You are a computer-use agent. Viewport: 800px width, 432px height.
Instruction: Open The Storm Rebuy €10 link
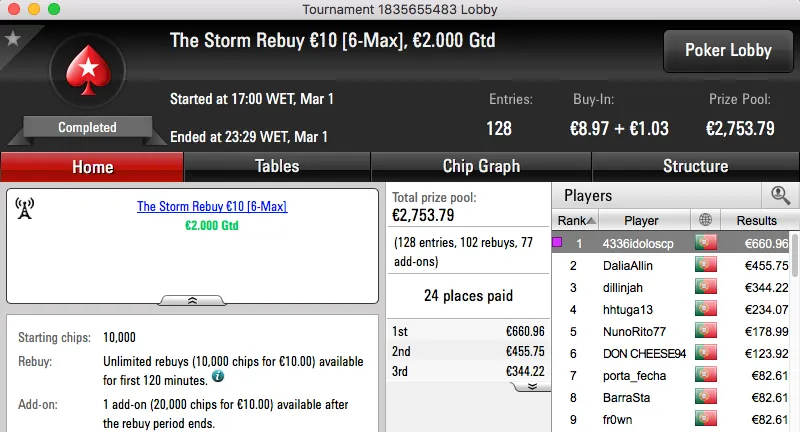[212, 206]
